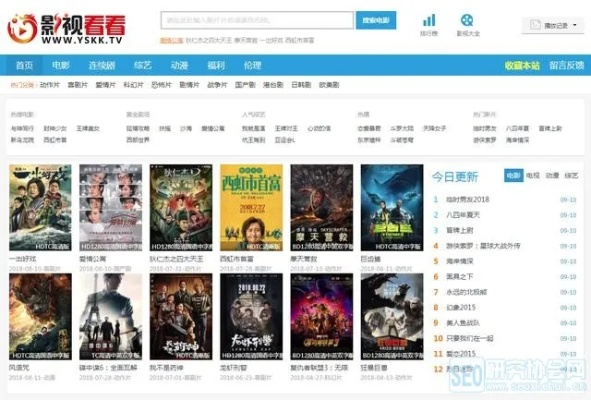Screen dimensions: 591x400
Task: Click the blue search movie button
Action: [376, 20]
